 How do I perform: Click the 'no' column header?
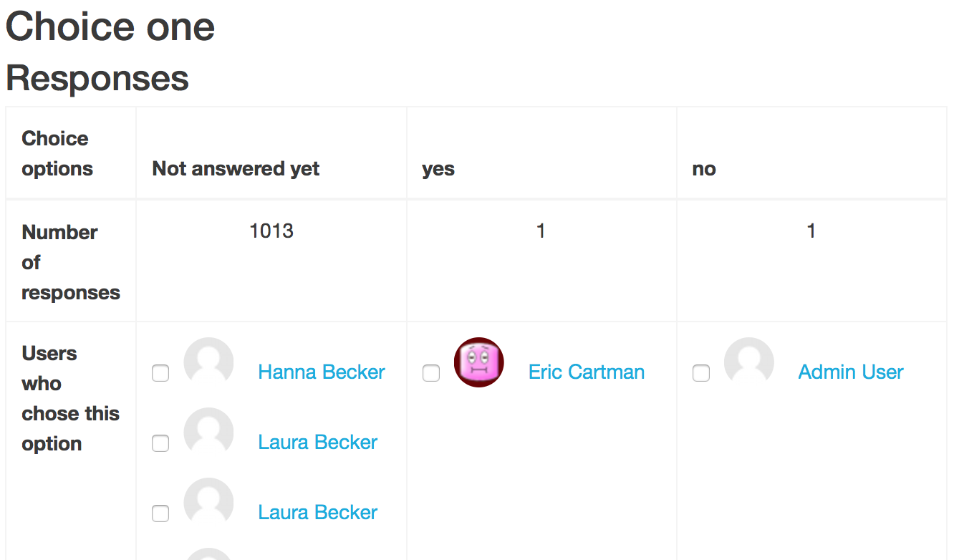coord(704,169)
